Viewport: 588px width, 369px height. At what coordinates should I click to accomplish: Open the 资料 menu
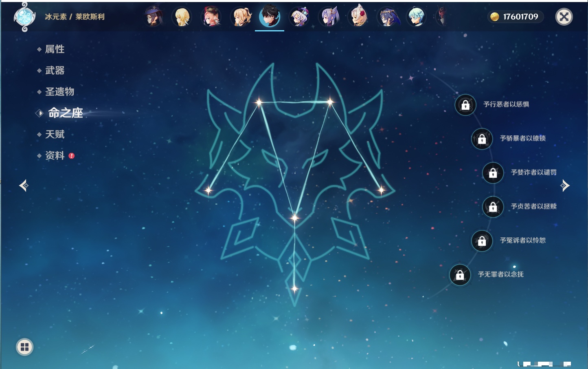click(x=55, y=155)
